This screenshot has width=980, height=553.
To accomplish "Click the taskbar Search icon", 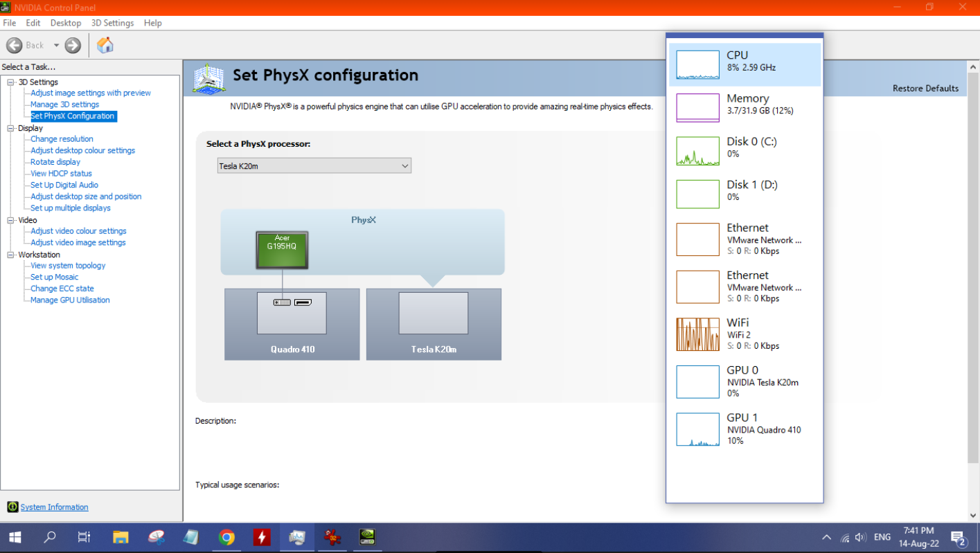I will (50, 537).
